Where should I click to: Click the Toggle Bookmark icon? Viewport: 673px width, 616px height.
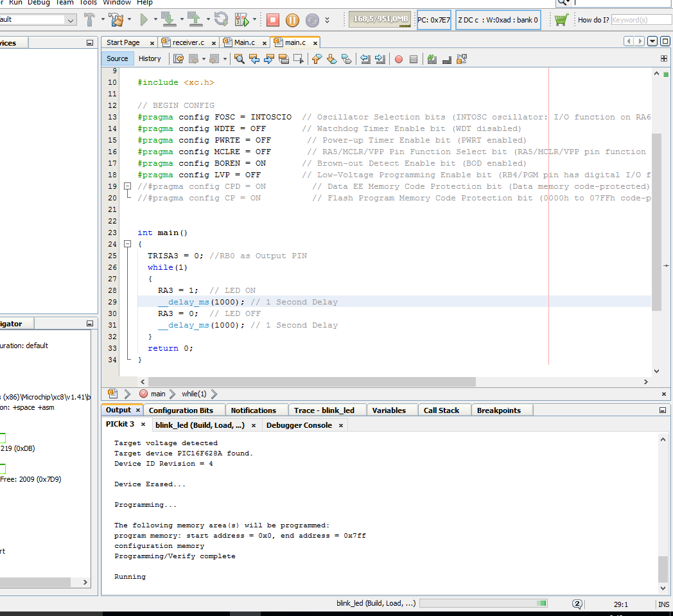point(346,59)
